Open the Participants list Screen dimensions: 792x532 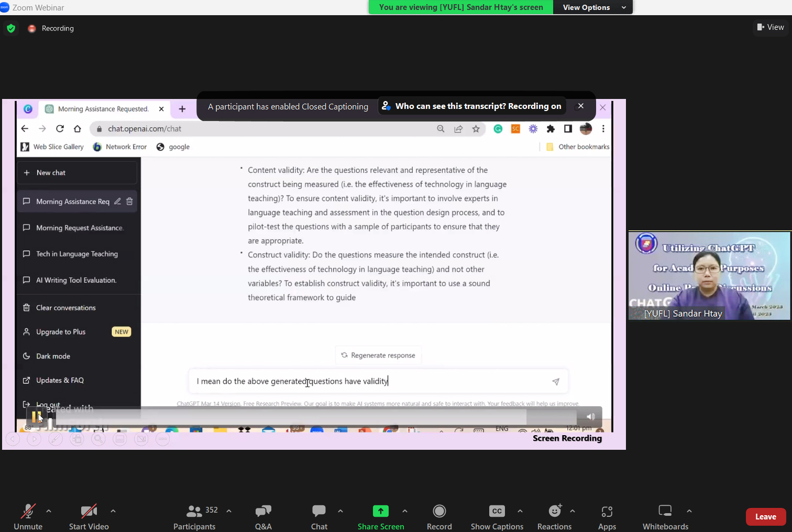click(x=195, y=516)
